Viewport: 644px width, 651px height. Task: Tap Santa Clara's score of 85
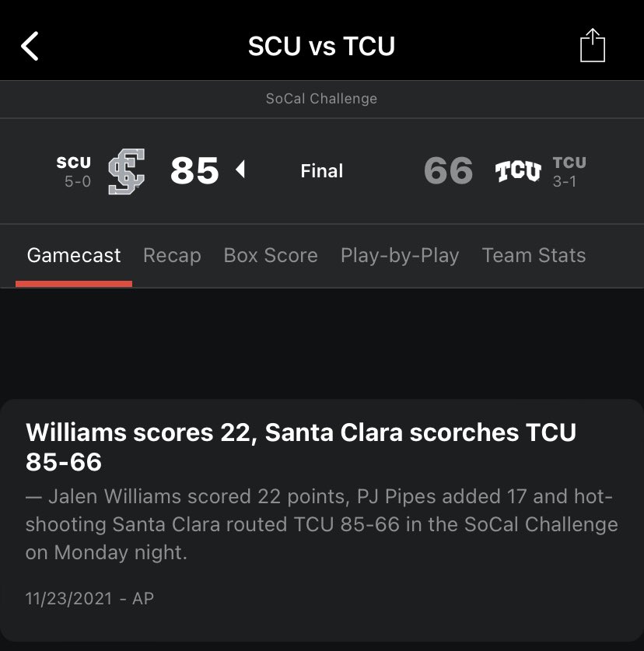pyautogui.click(x=194, y=171)
